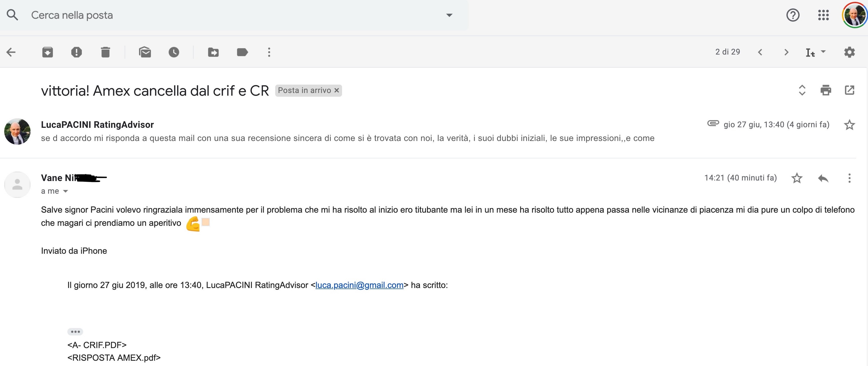Image resolution: width=868 pixels, height=366 pixels.
Task: Archive this email conversation
Action: tap(48, 52)
